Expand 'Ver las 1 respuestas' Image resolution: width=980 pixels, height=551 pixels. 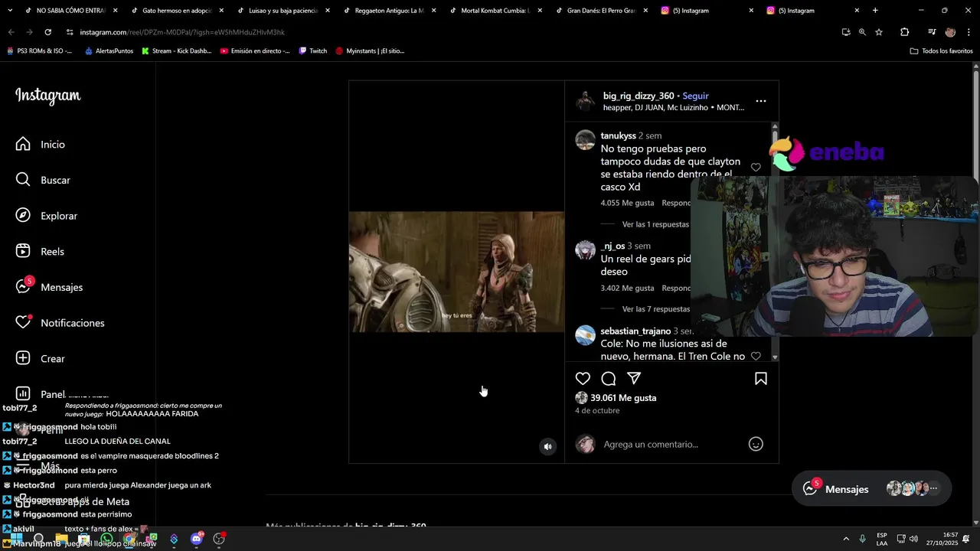tap(655, 224)
